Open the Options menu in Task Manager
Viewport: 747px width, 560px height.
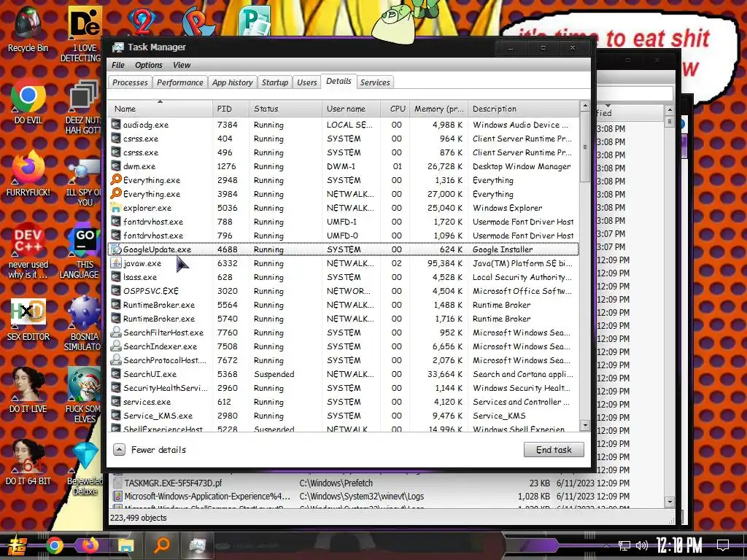(x=149, y=65)
